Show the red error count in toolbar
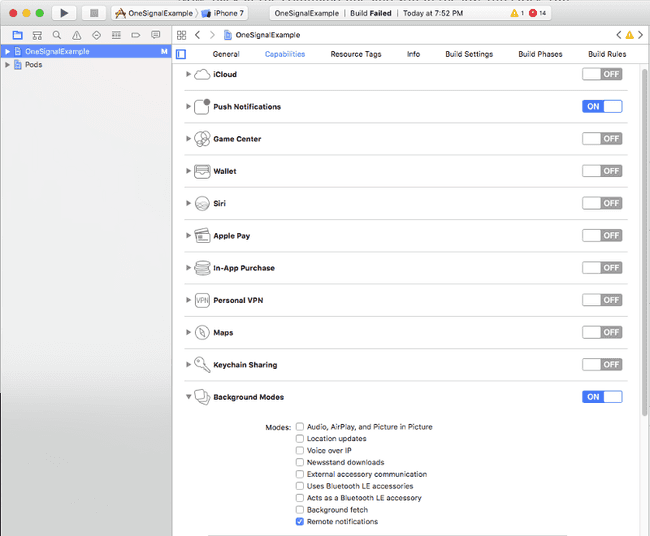650x536 pixels. pyautogui.click(x=538, y=13)
